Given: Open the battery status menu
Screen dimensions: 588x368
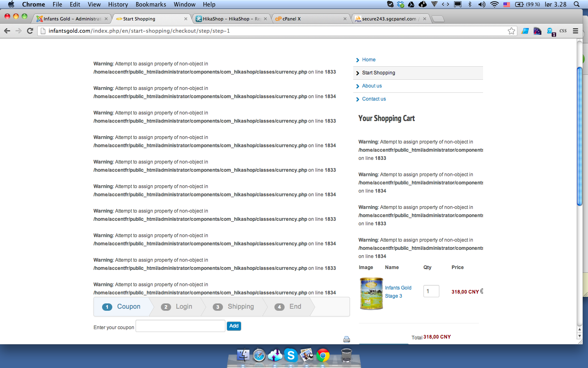Looking at the screenshot, I should tap(528, 4).
